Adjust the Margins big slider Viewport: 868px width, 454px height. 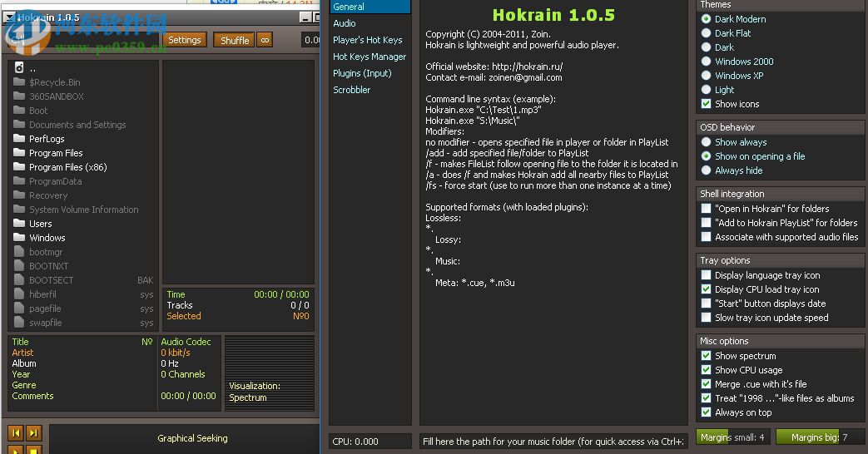pos(820,437)
